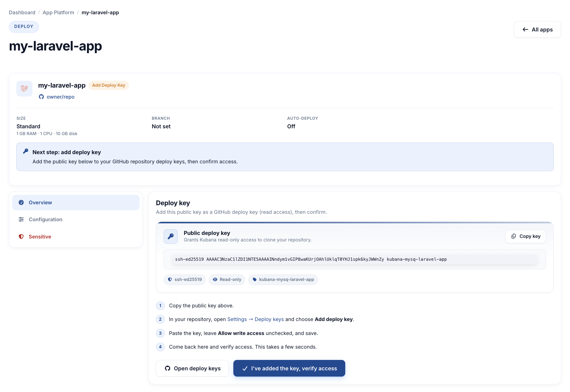Click the 1 GB RAM · 1 CPU specs text
This screenshot has width=570, height=392.
tap(47, 134)
